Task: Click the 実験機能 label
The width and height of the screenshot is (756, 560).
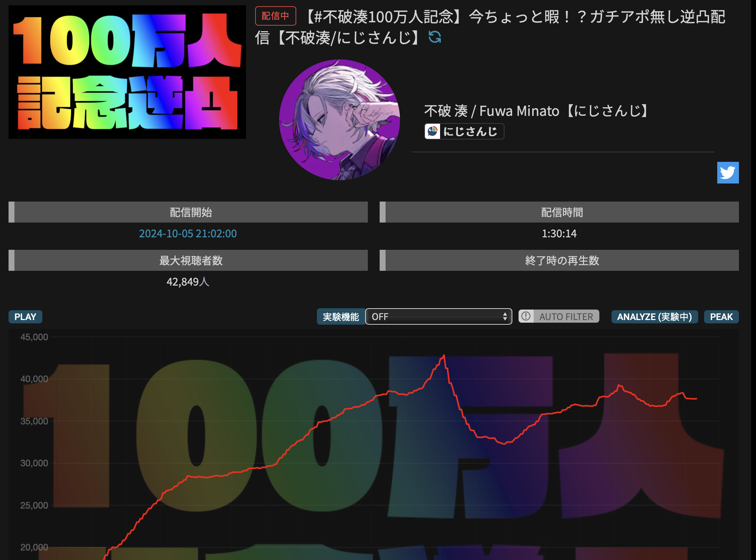Action: (341, 317)
